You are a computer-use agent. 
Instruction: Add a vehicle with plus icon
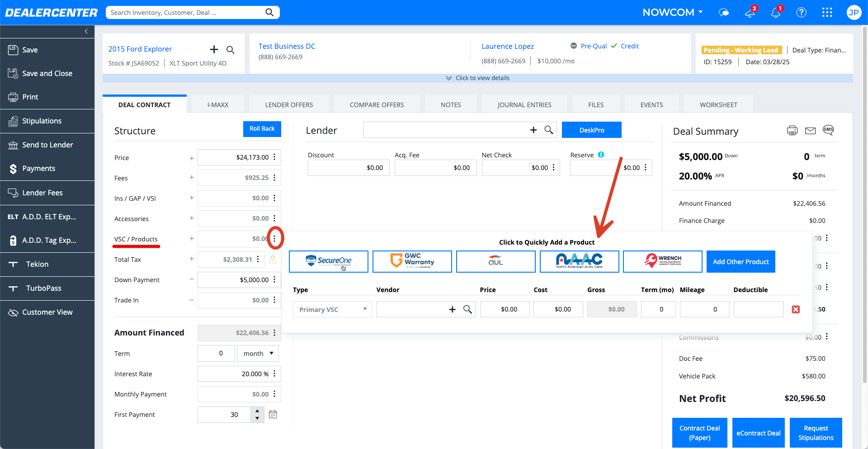(214, 49)
